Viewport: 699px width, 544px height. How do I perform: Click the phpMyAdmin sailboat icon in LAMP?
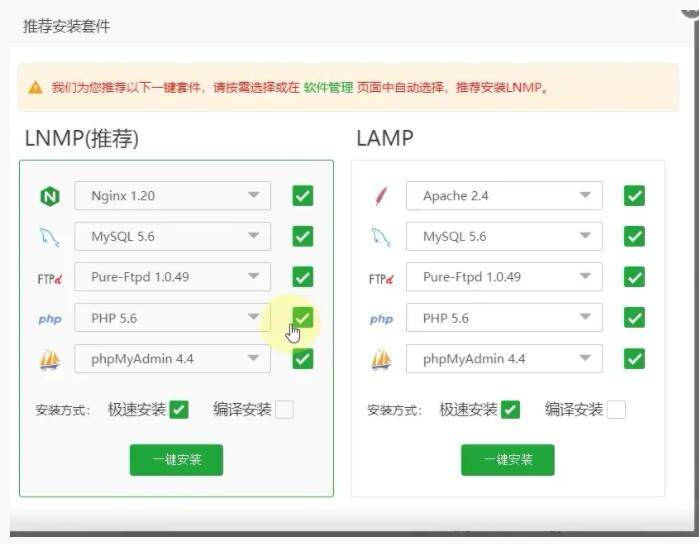(382, 359)
